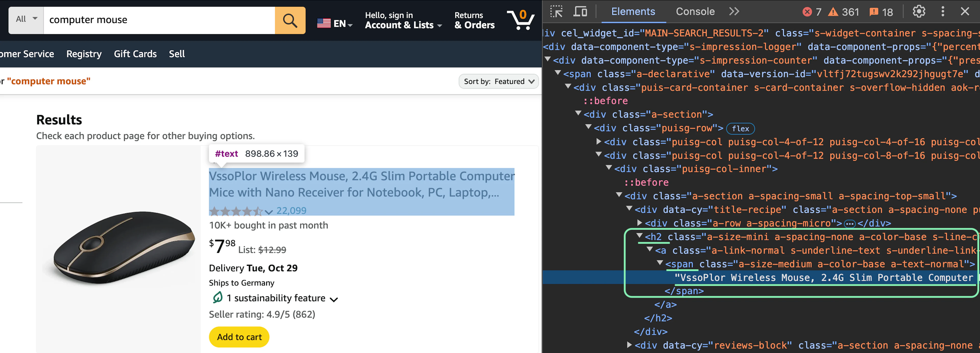Collapse the puisg-col-inner div node
This screenshot has height=353, width=980.
[609, 168]
